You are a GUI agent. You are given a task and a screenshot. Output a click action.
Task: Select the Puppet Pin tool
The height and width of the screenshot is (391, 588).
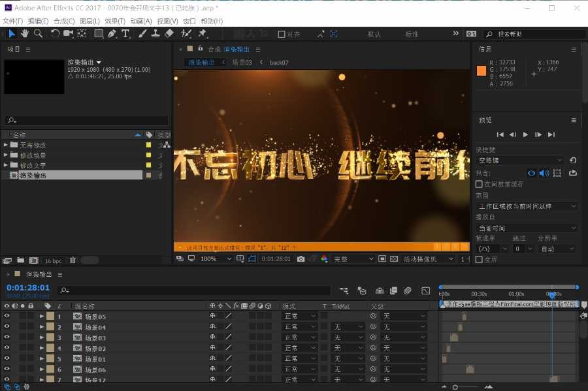pyautogui.click(x=203, y=34)
